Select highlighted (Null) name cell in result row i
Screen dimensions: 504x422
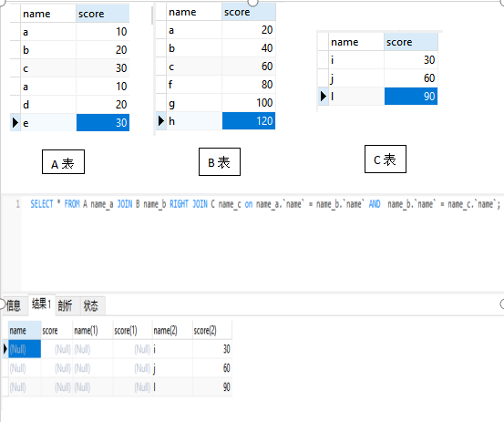[25, 349]
